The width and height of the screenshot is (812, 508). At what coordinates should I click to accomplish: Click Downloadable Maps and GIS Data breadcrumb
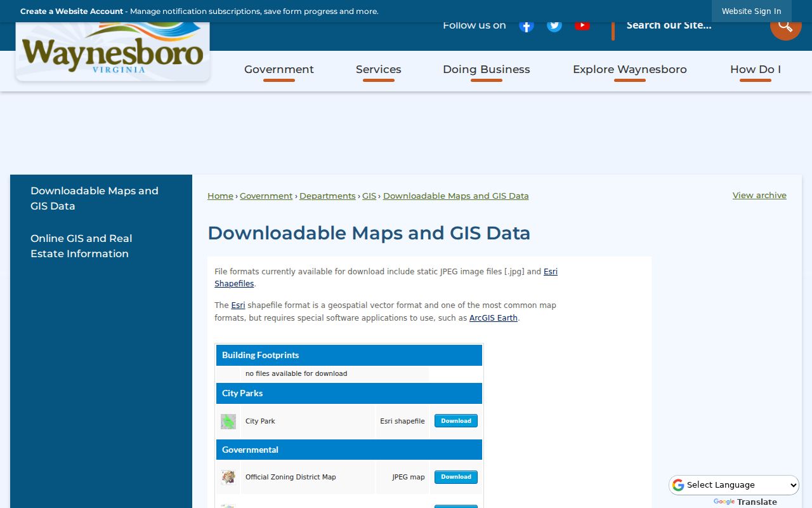pyautogui.click(x=456, y=196)
